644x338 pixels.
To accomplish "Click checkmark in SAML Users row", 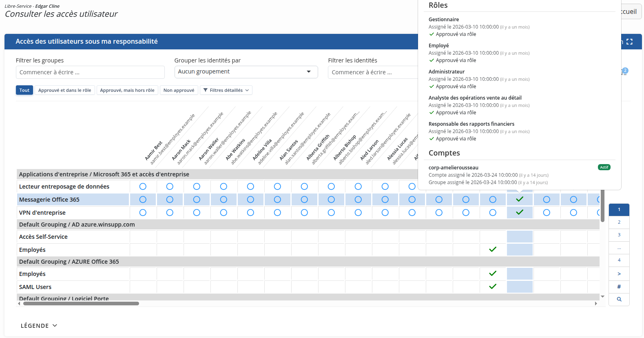I will point(493,287).
